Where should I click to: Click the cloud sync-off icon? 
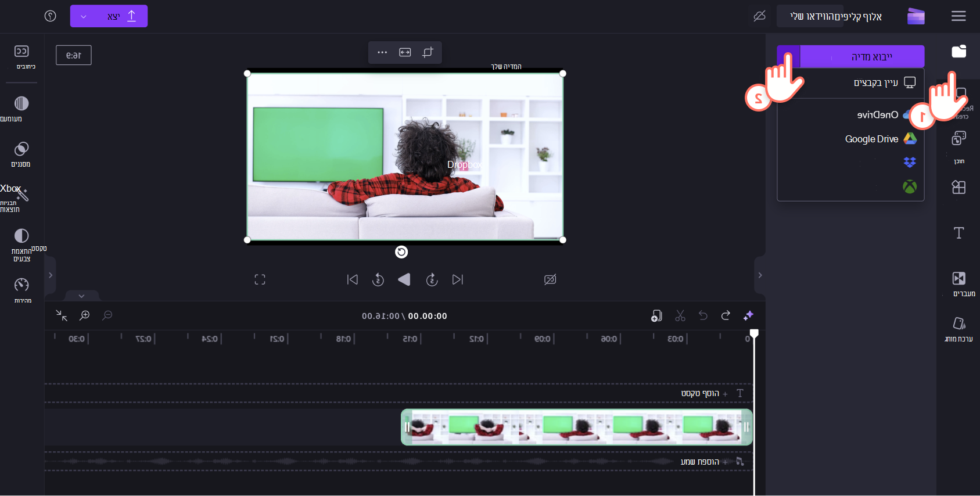(x=759, y=16)
